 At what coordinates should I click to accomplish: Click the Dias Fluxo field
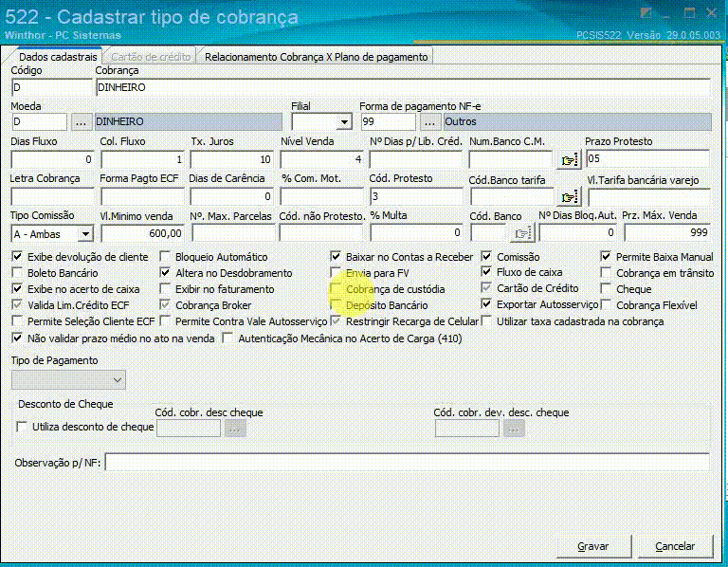pos(52,159)
